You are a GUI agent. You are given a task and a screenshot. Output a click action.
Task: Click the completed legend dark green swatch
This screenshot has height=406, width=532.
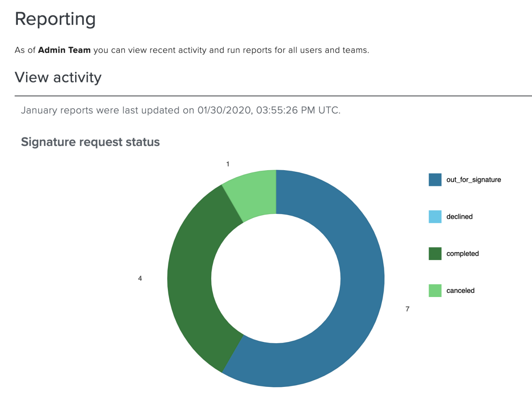coord(435,254)
